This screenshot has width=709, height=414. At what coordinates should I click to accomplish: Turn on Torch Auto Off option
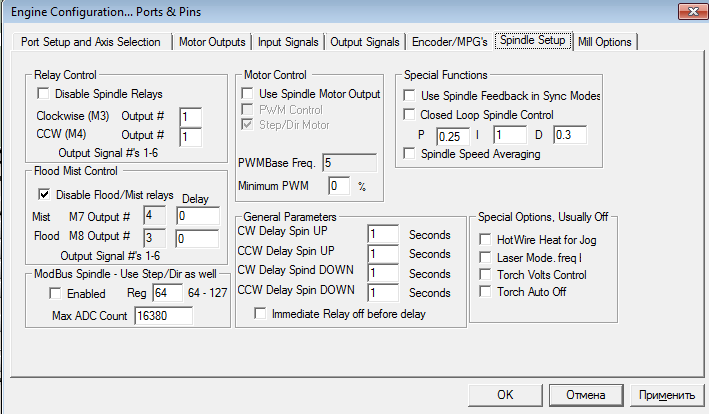tap(485, 292)
